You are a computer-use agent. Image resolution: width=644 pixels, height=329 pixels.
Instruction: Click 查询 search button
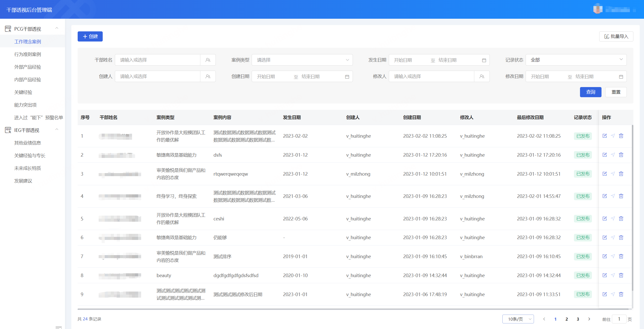point(591,92)
